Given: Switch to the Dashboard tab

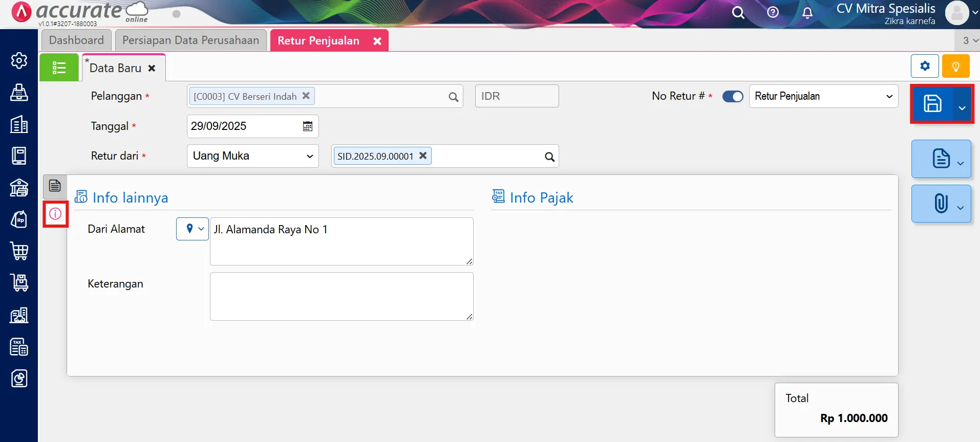Looking at the screenshot, I should tap(76, 40).
